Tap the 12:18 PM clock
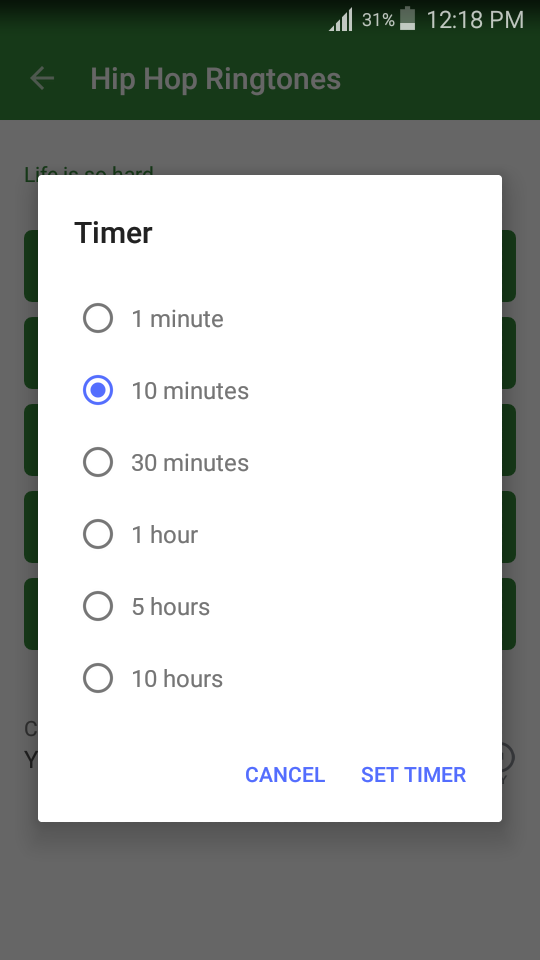This screenshot has width=540, height=960. click(475, 20)
